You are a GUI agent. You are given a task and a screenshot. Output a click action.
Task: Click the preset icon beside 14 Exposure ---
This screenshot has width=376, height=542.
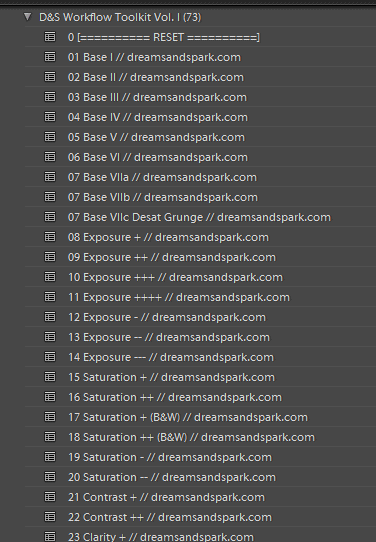(50, 357)
